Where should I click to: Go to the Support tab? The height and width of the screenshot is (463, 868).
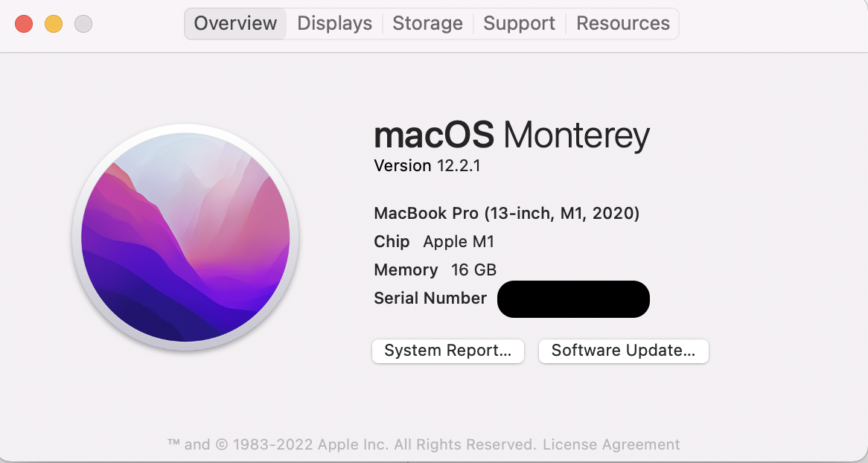click(x=519, y=24)
